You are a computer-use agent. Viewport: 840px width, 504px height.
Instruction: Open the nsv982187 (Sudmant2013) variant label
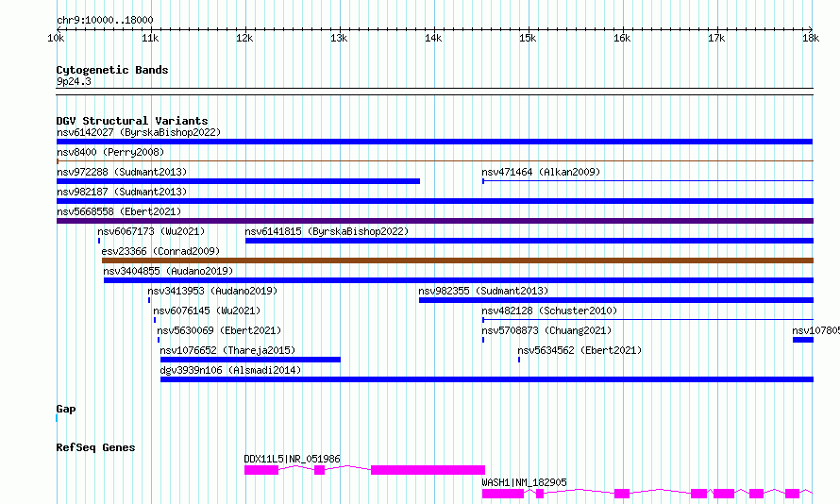tap(122, 192)
